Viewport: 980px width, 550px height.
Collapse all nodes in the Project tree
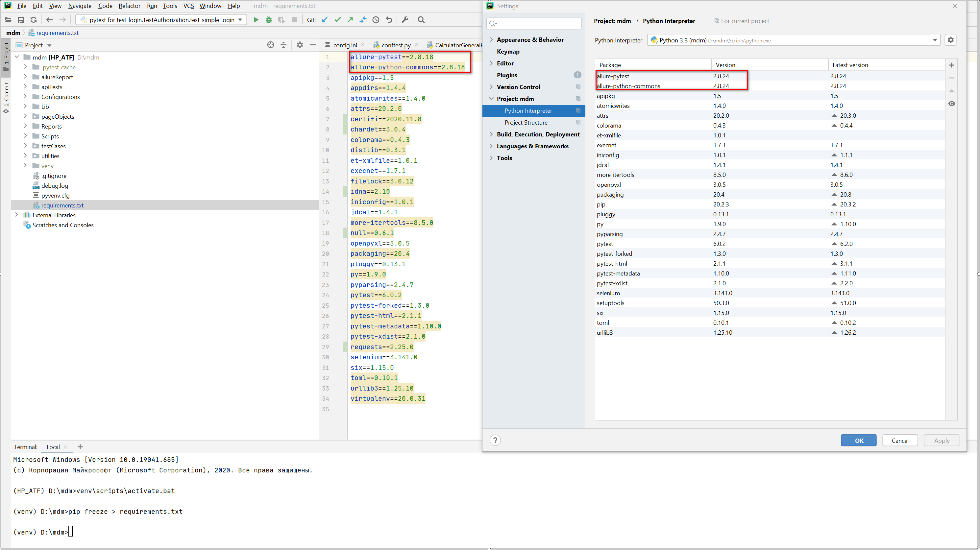(283, 44)
